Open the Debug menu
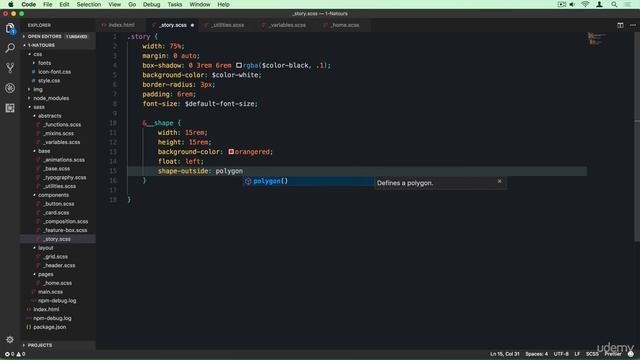 coord(151,4)
